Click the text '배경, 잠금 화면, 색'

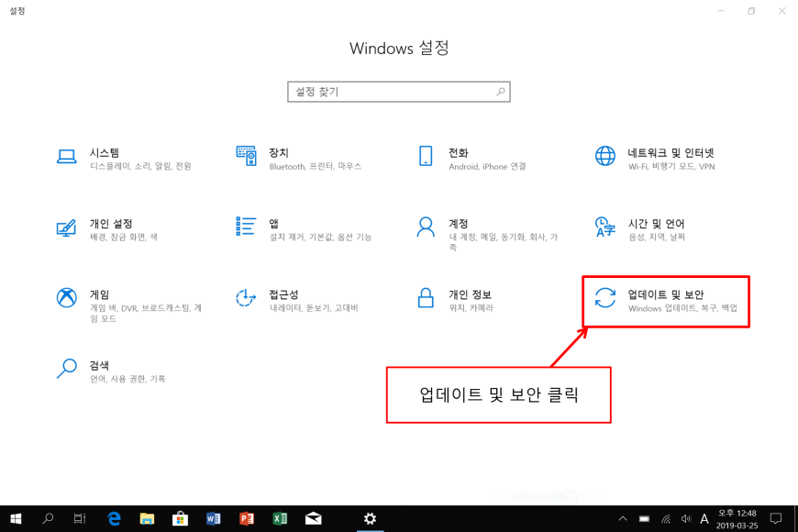point(124,238)
